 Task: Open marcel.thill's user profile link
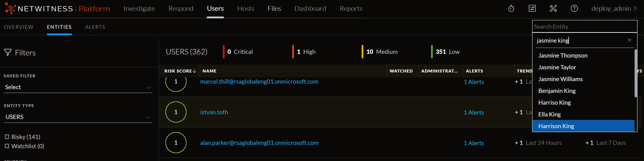(x=259, y=81)
